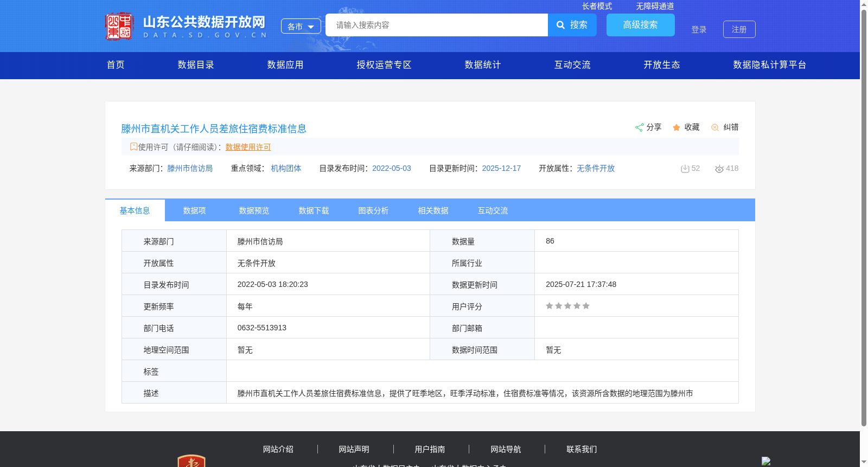Image resolution: width=868 pixels, height=467 pixels.
Task: Click the 收藏 star favorite icon
Action: tap(676, 127)
